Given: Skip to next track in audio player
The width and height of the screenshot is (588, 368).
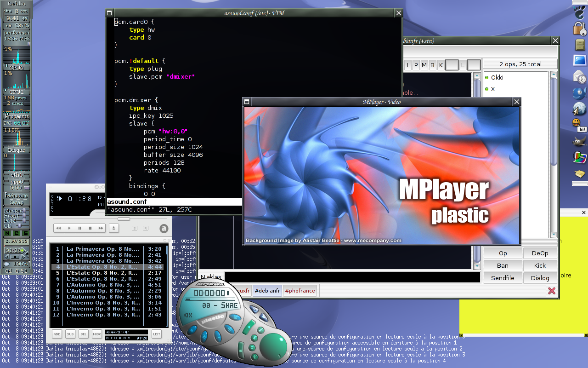Looking at the screenshot, I should point(101,228).
